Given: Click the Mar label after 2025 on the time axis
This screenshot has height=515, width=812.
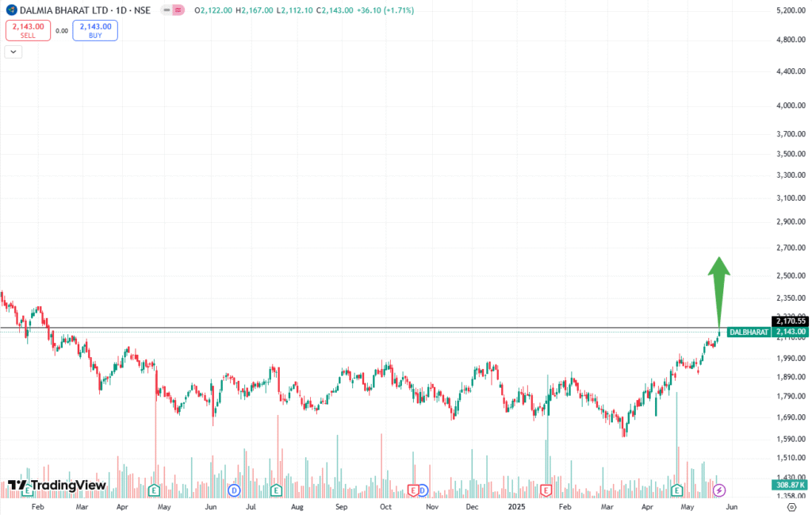Looking at the screenshot, I should (x=607, y=507).
